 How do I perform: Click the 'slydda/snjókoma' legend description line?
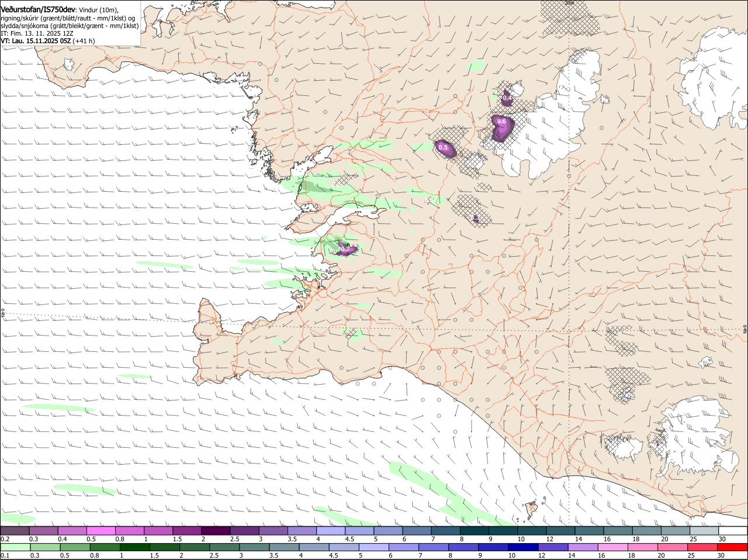70,26
